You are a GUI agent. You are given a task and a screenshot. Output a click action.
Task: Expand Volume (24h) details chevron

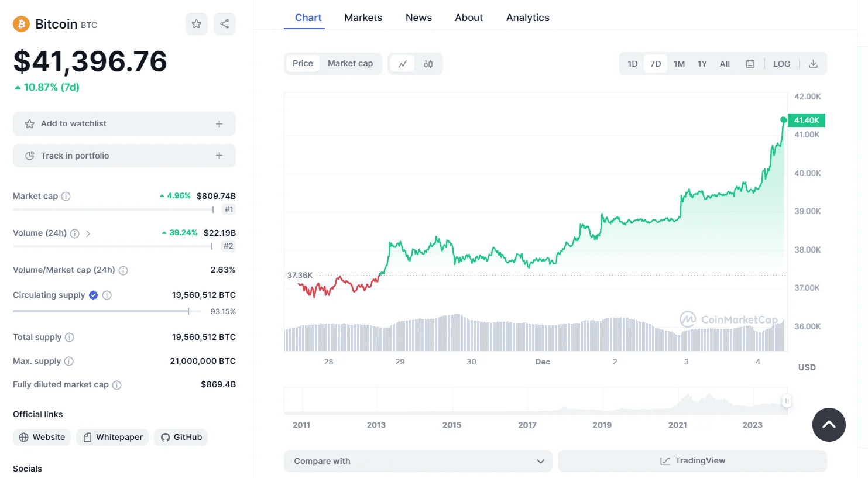(x=88, y=233)
